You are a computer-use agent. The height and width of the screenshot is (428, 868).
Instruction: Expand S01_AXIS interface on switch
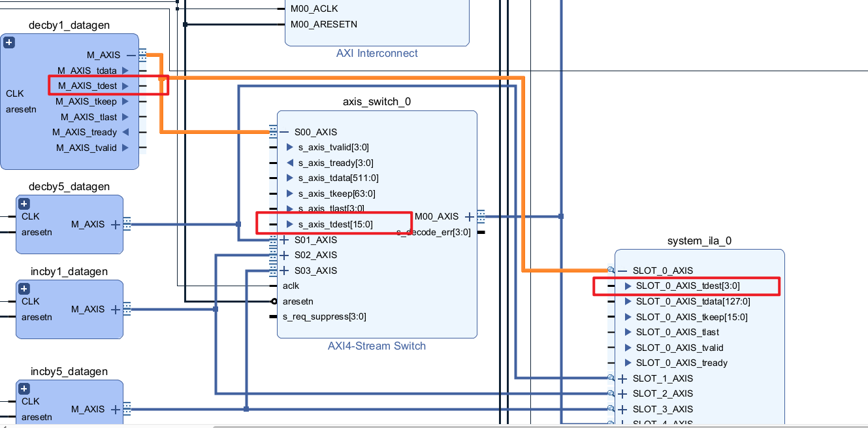coord(284,240)
